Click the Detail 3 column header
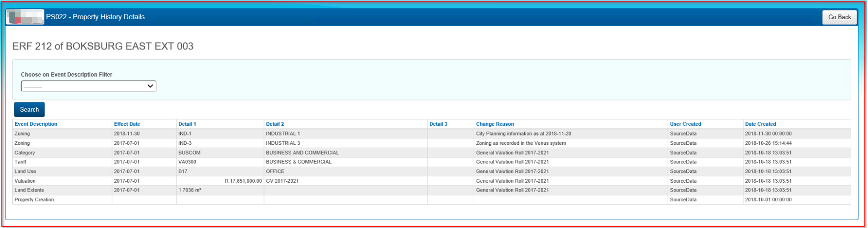The width and height of the screenshot is (868, 228). click(x=438, y=124)
